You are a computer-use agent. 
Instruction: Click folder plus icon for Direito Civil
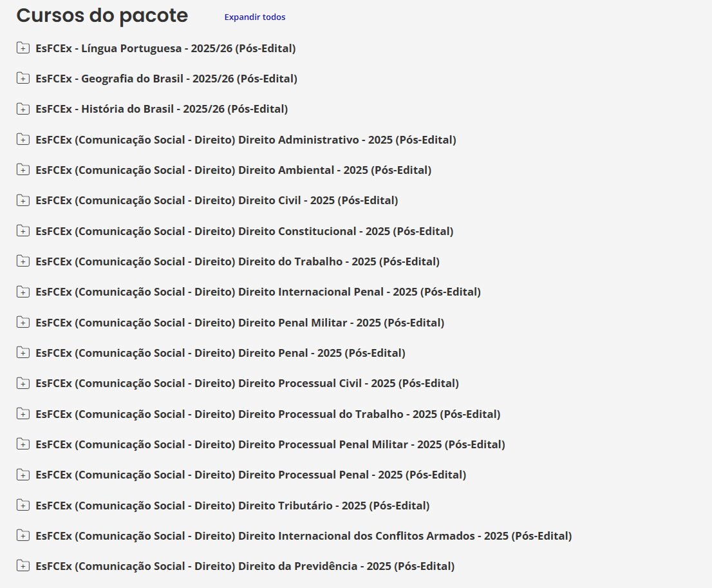point(23,200)
